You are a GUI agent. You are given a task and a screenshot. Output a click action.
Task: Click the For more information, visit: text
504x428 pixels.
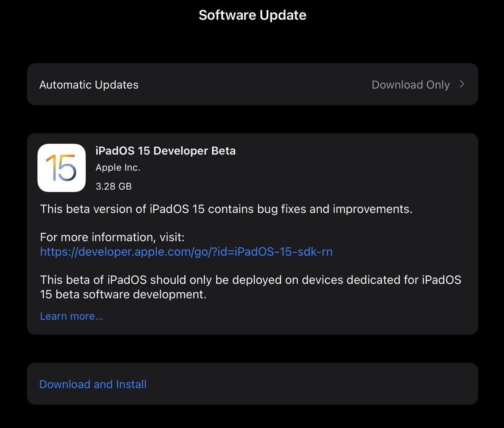[x=112, y=237]
